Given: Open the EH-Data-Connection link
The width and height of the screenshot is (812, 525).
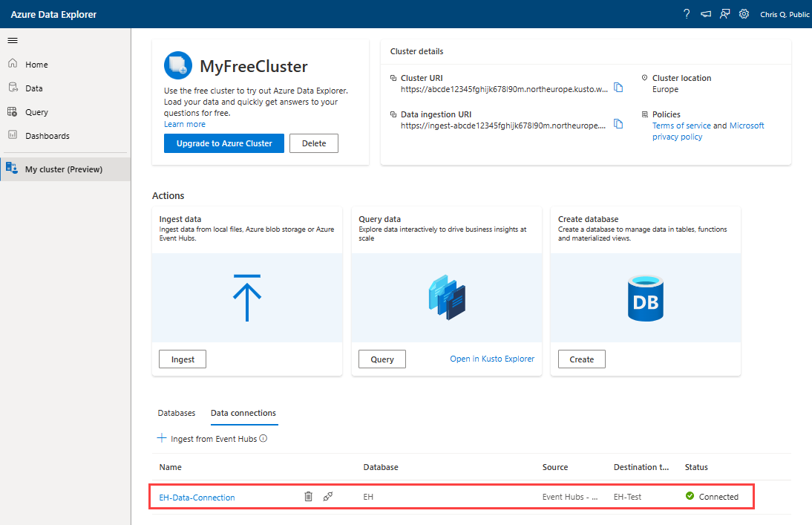Looking at the screenshot, I should pos(197,498).
